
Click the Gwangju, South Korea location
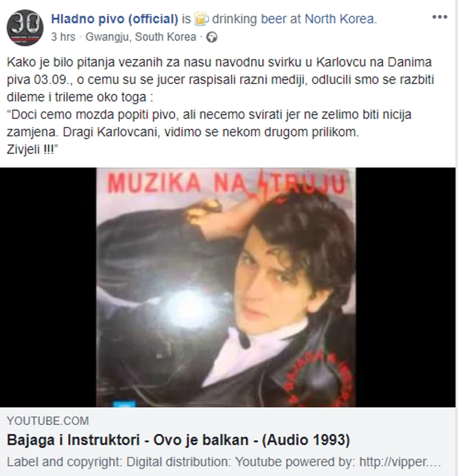pos(141,37)
